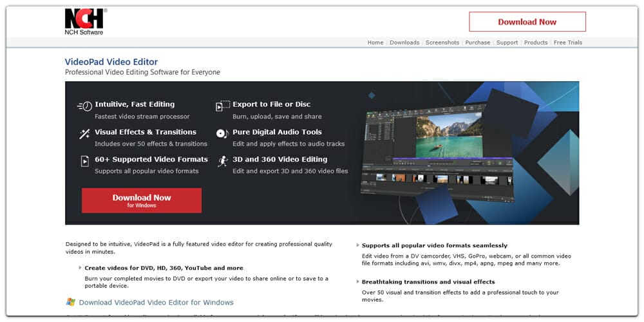Open the Purchase page

pyautogui.click(x=478, y=43)
